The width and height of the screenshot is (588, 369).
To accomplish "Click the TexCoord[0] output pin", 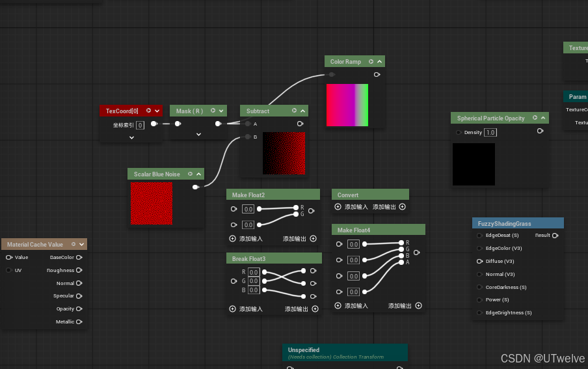I will 154,124.
